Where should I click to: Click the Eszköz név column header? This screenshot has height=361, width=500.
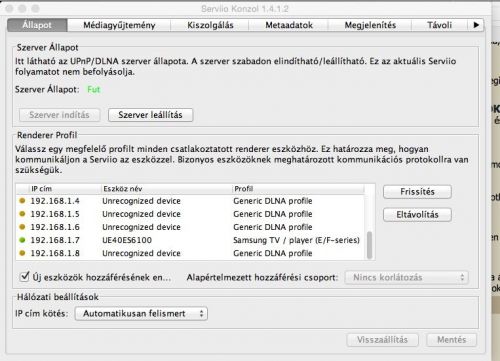tap(166, 189)
